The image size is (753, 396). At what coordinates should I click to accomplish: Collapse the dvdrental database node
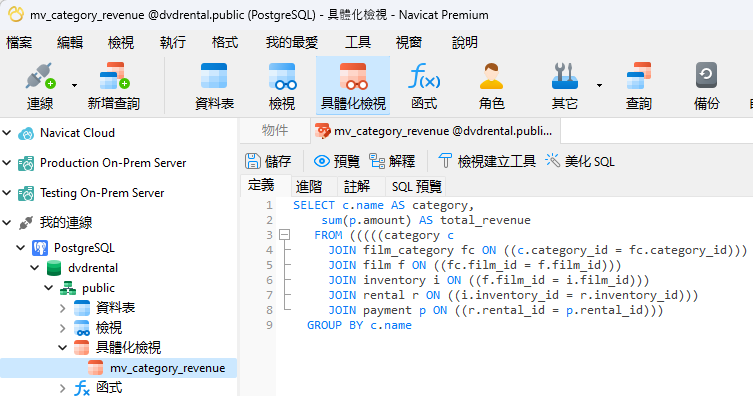[35, 268]
